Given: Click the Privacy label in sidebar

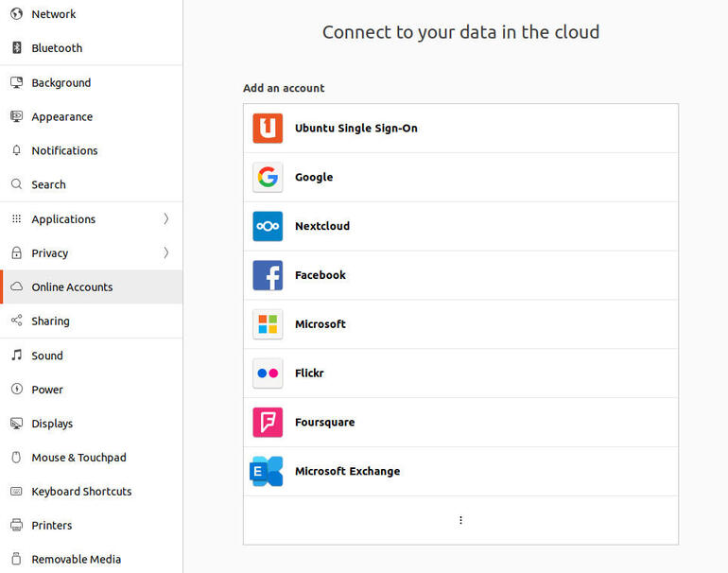Looking at the screenshot, I should click(x=50, y=253).
